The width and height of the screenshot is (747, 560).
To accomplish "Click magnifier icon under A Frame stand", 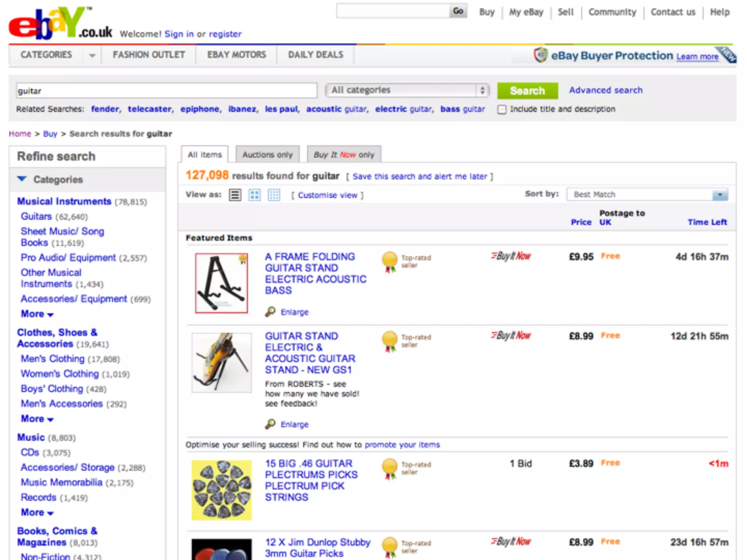I will pyautogui.click(x=270, y=312).
